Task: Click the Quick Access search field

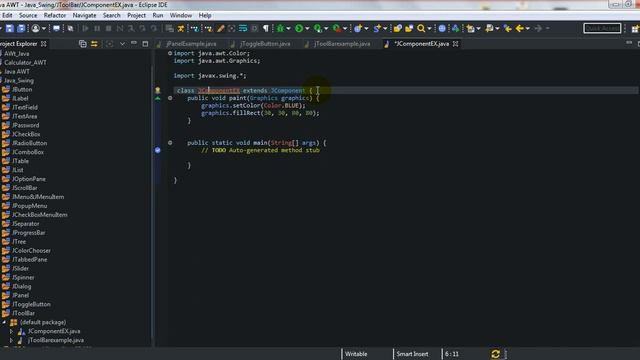Action: [602, 28]
